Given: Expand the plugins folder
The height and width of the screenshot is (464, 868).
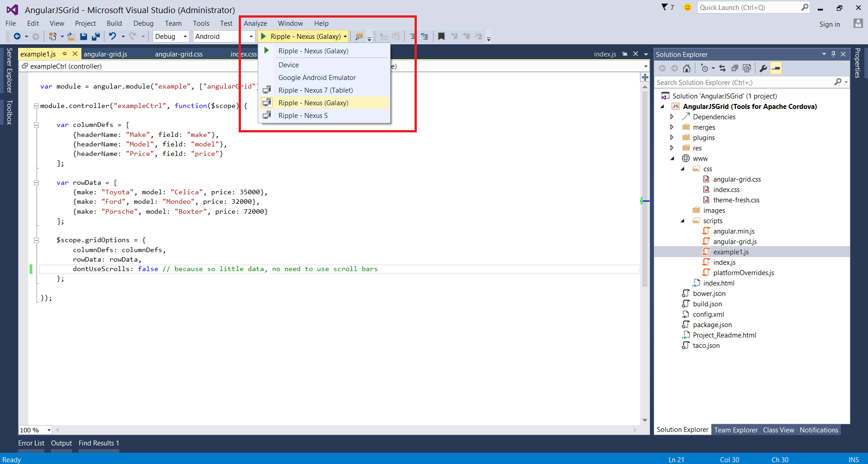Looking at the screenshot, I should [x=672, y=137].
